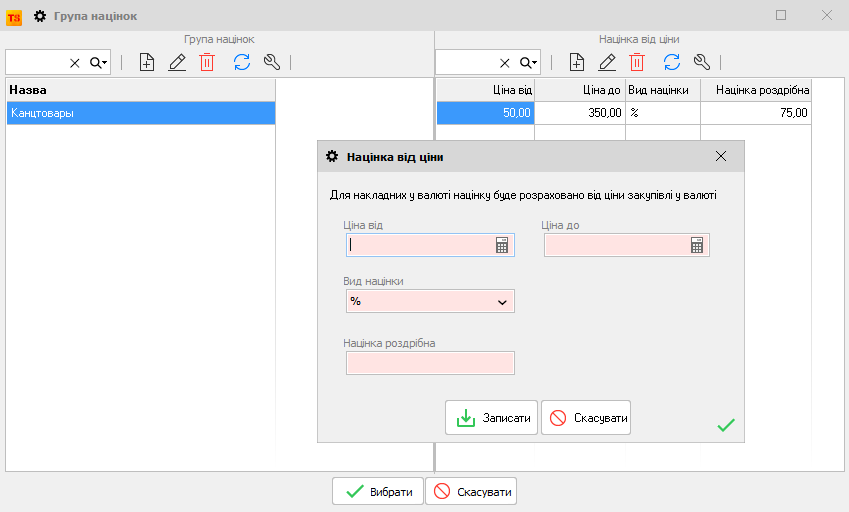This screenshot has height=512, width=849.
Task: Click the Вид націнки column header
Action: pos(663,90)
